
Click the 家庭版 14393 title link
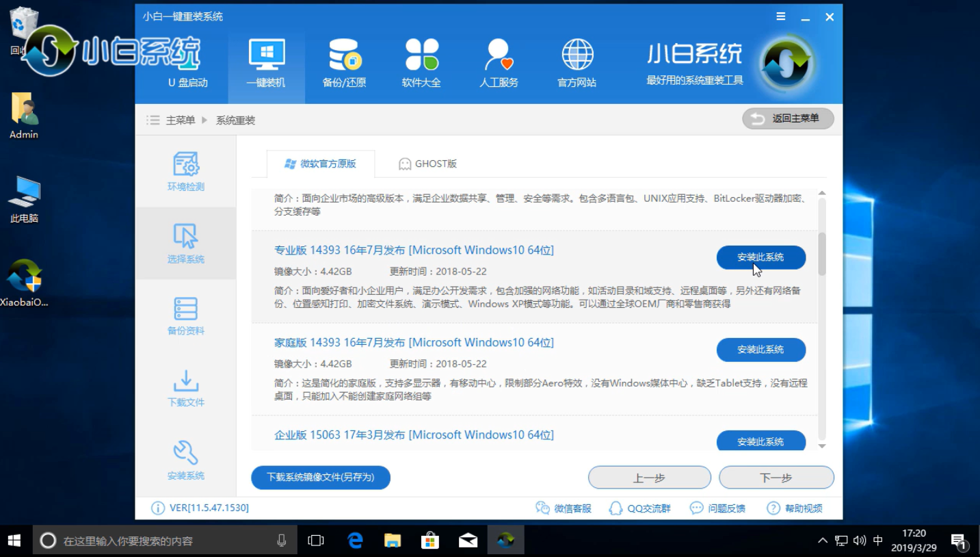tap(414, 343)
